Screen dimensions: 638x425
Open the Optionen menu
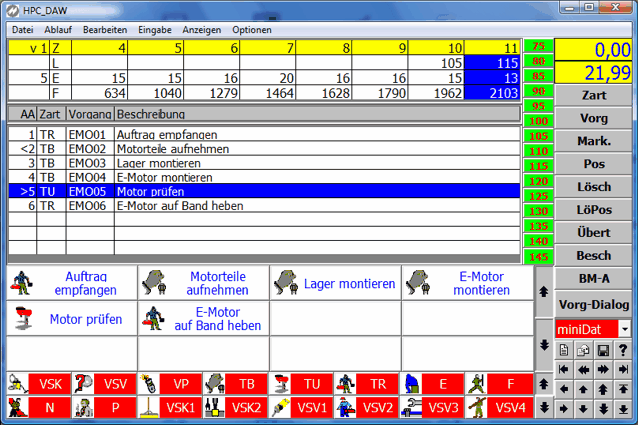(251, 30)
